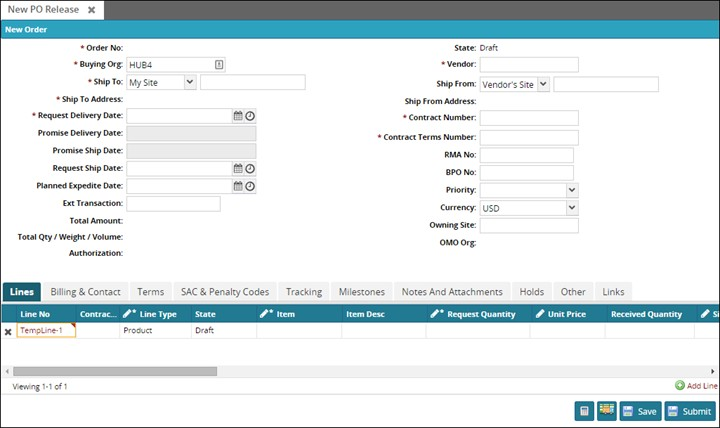Open the Currency dropdown showing USD
The width and height of the screenshot is (720, 428).
(571, 208)
